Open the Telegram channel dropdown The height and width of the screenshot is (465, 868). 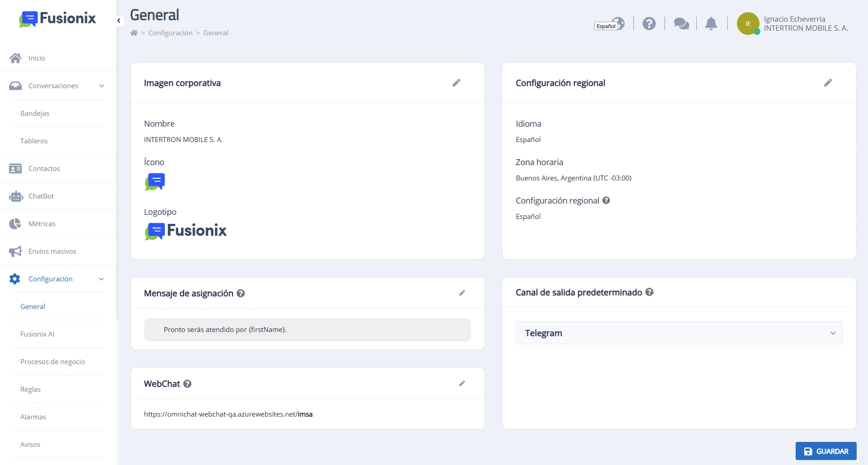click(x=679, y=333)
